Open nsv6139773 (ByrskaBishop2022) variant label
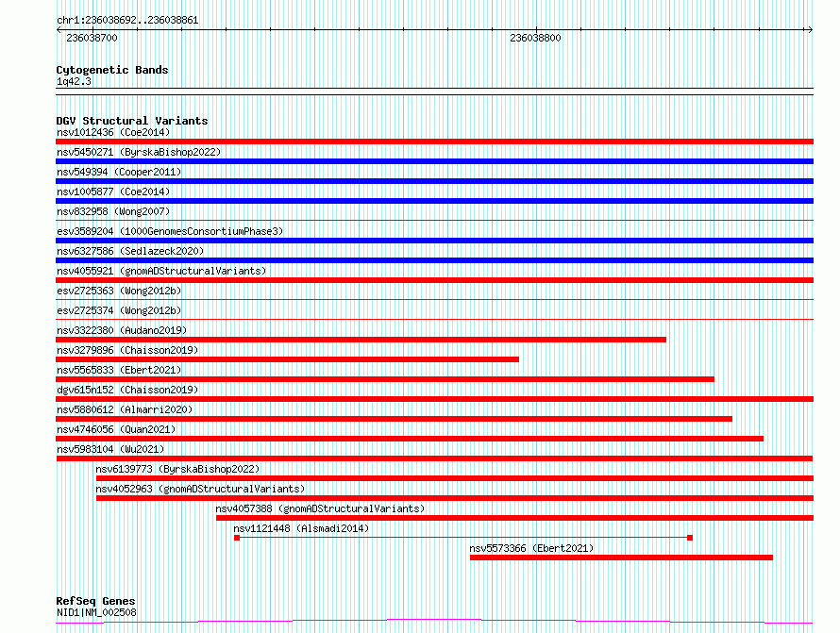Viewport: 840px width, 633px height. [177, 469]
